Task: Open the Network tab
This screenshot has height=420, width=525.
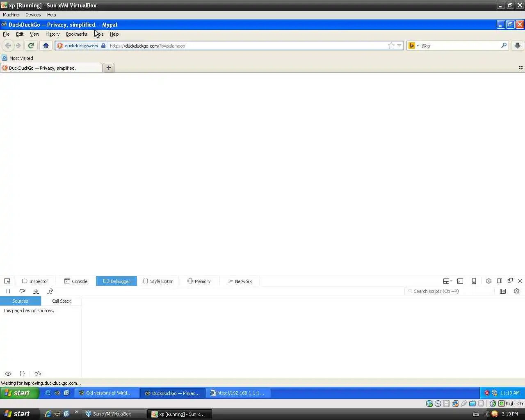Action: point(240,281)
